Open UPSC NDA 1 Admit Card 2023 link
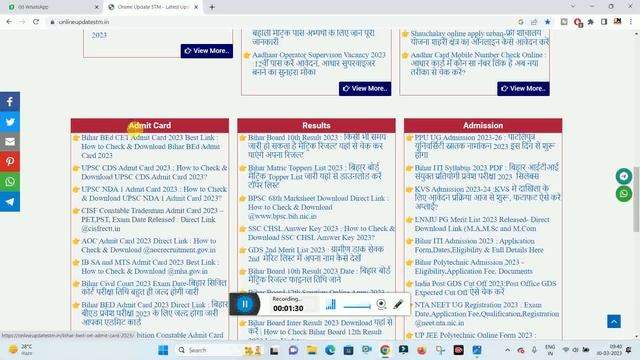 pyautogui.click(x=154, y=193)
